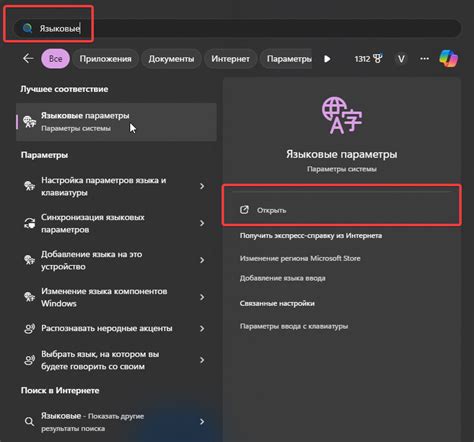Expand the Синхронизация языковых параметров chevron
This screenshot has width=474, height=442.
202,223
